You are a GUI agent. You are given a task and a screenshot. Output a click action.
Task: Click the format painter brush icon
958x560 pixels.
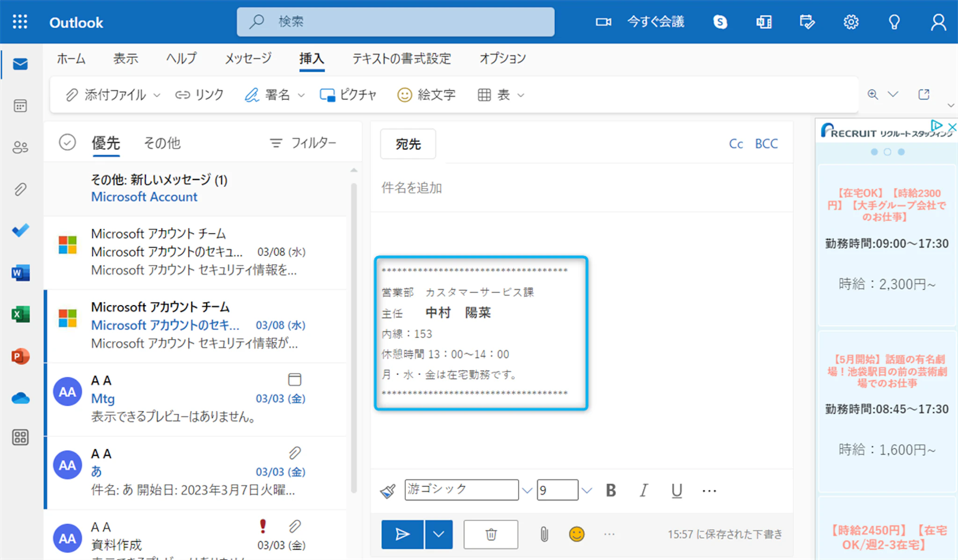coord(388,491)
